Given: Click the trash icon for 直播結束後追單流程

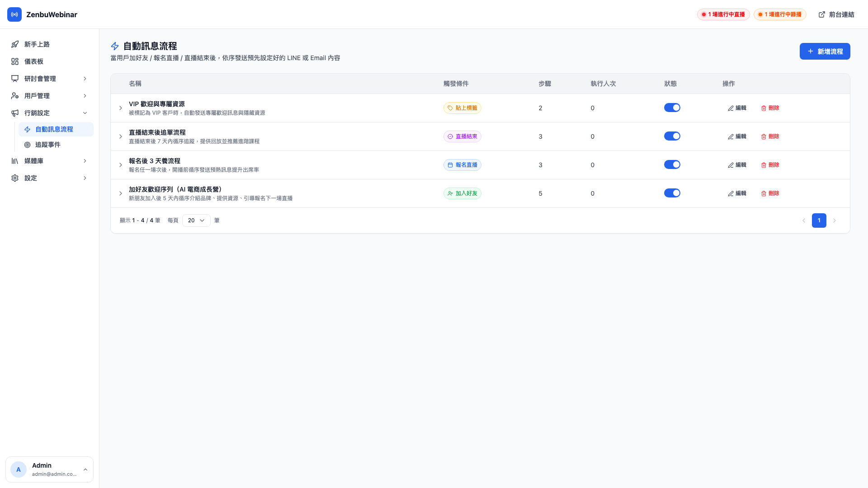Looking at the screenshot, I should [764, 137].
